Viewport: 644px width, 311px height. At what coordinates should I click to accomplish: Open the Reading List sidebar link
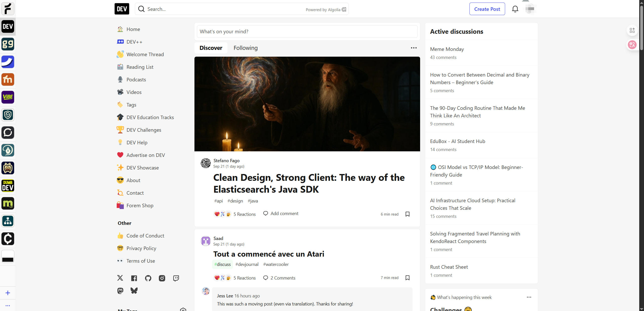click(x=140, y=67)
